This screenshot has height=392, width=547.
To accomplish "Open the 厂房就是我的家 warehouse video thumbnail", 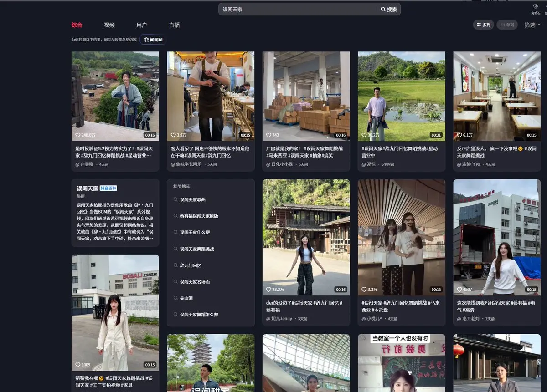I will pyautogui.click(x=306, y=96).
